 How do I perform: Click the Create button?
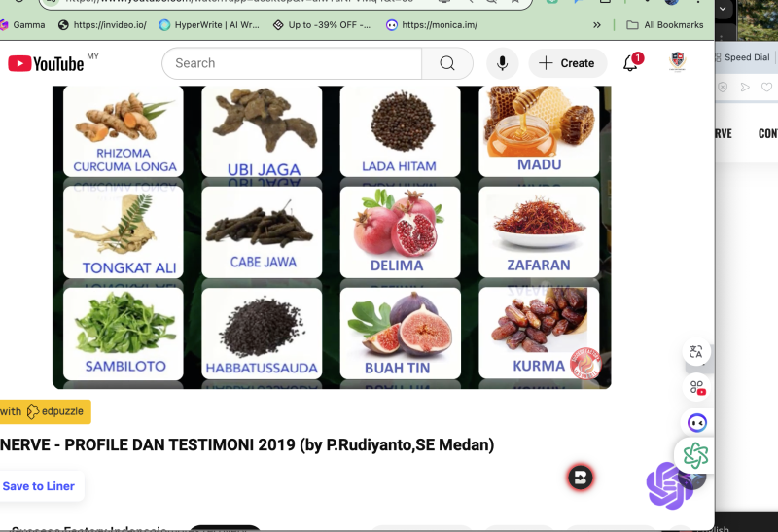pyautogui.click(x=567, y=63)
